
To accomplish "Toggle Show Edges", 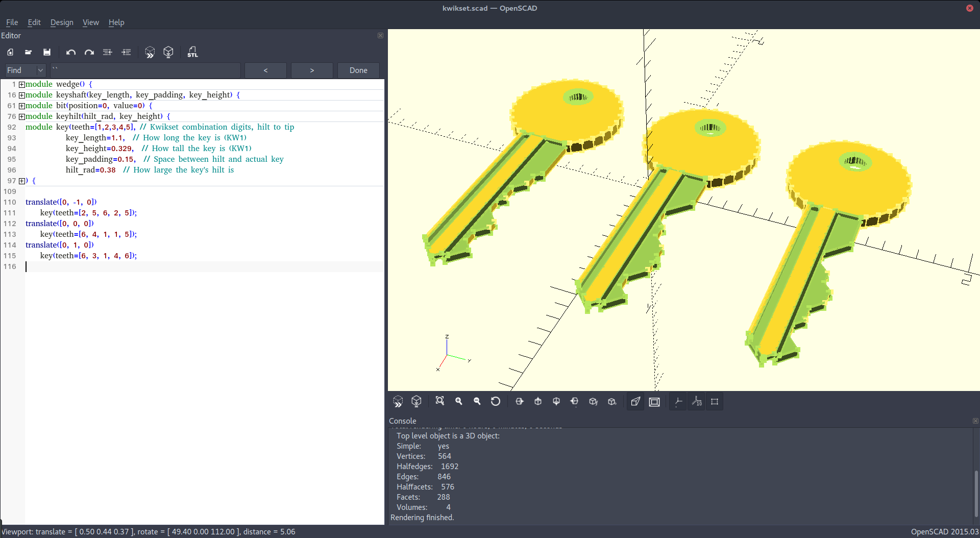I will pyautogui.click(x=715, y=402).
